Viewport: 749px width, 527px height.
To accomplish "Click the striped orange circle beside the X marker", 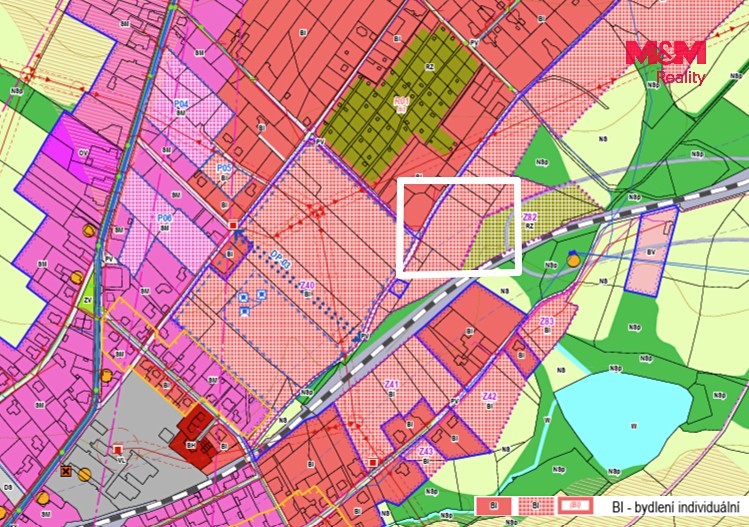I will coord(85,474).
